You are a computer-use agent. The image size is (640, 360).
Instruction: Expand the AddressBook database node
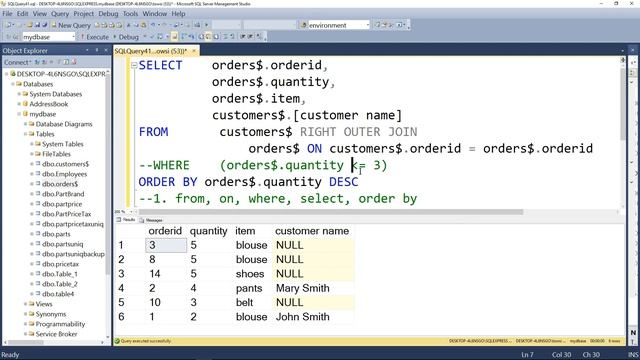coord(19,104)
